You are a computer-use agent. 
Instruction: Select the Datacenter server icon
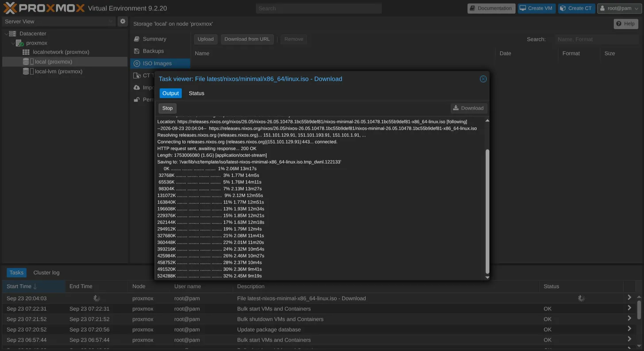point(12,34)
